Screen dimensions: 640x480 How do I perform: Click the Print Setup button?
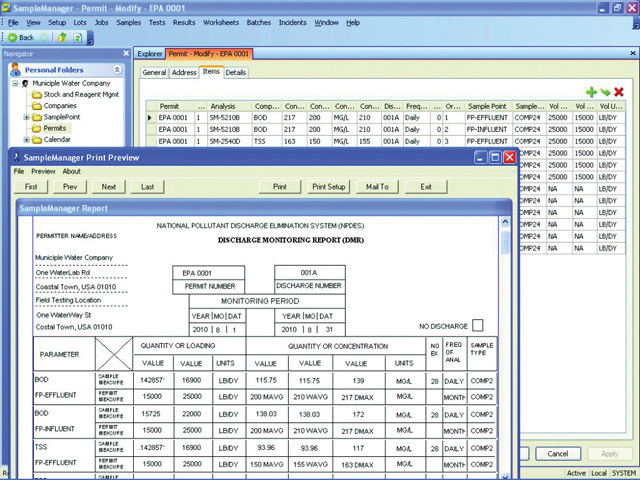tap(328, 186)
